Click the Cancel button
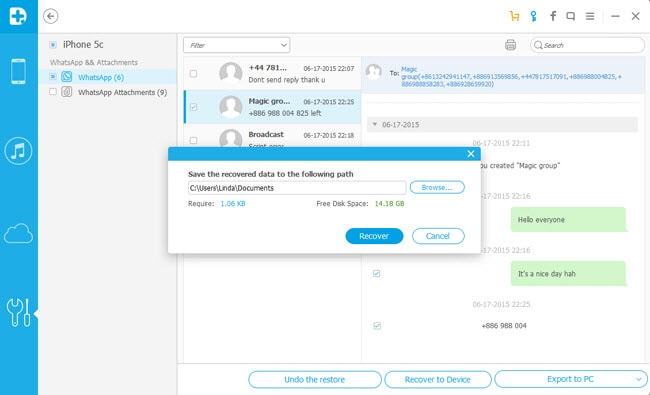 (438, 236)
